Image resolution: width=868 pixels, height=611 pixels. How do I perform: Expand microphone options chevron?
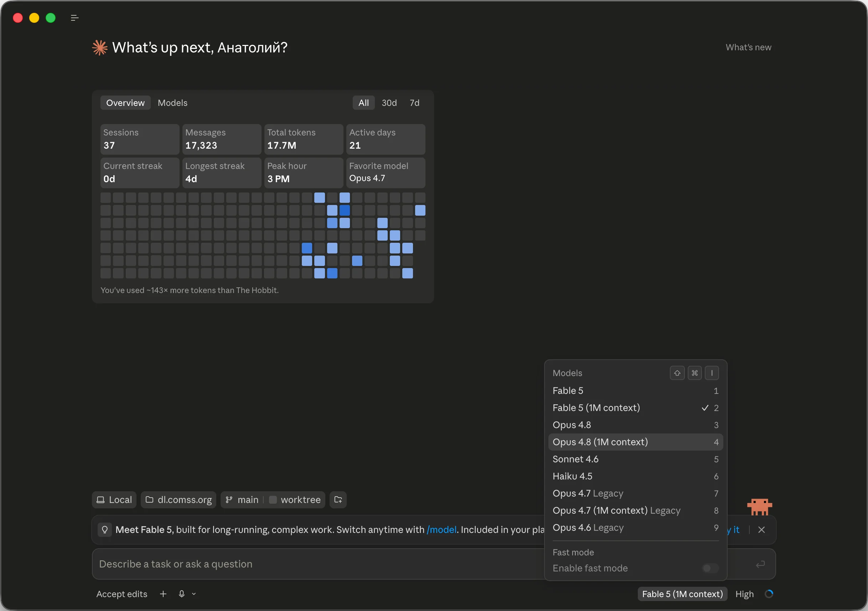point(194,594)
